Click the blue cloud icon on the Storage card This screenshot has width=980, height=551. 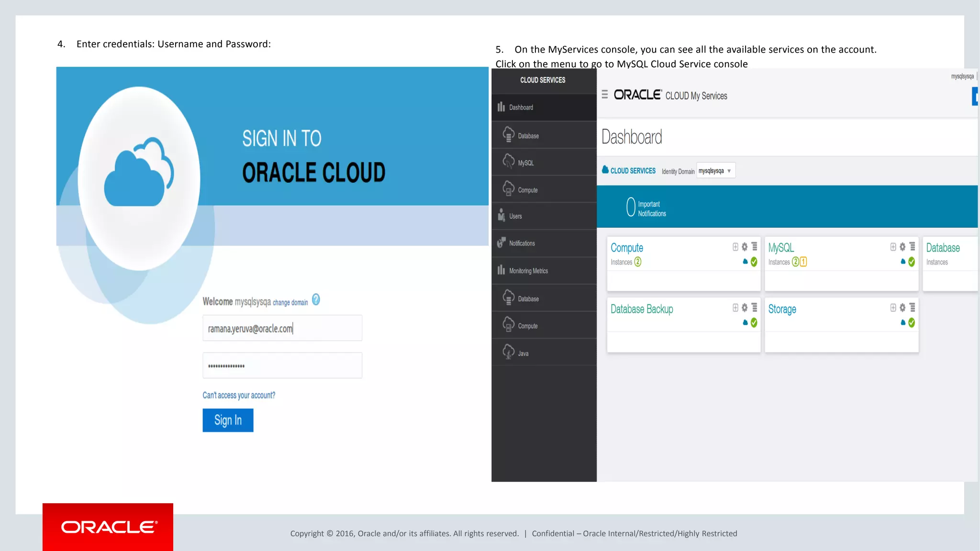pos(903,322)
